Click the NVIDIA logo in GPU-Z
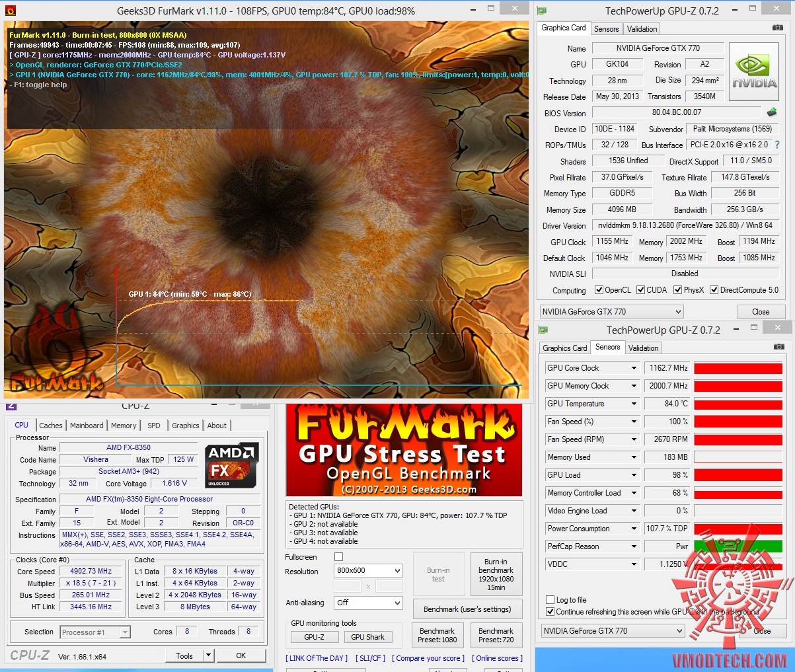 pyautogui.click(x=754, y=71)
